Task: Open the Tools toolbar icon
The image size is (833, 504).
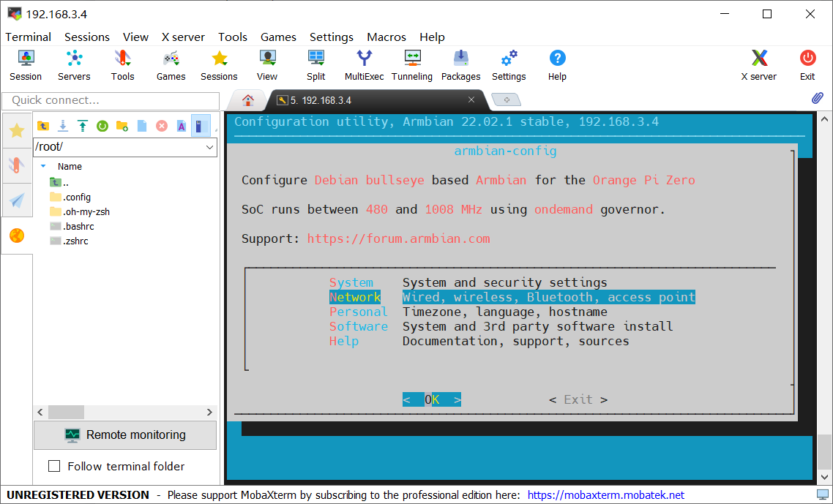Action: pos(122,65)
